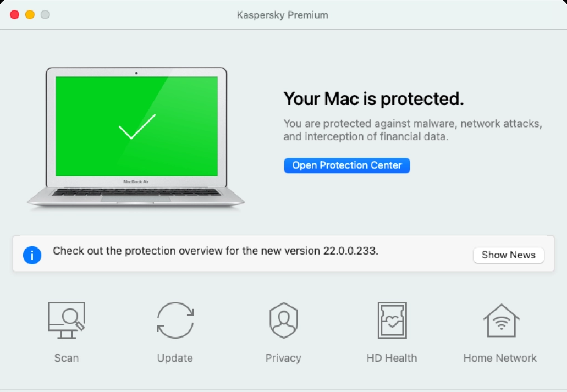Click the white checkmark on laptop screen
This screenshot has height=392, width=567.
pos(137,126)
